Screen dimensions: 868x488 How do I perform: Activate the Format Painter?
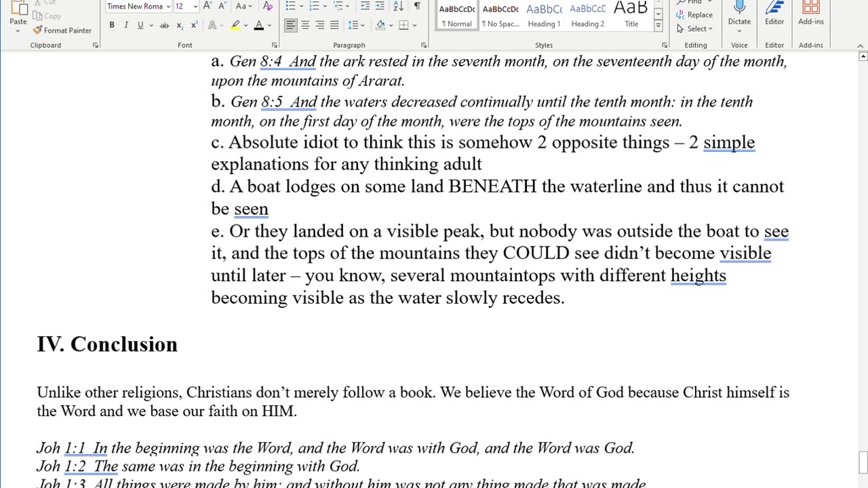pos(62,30)
